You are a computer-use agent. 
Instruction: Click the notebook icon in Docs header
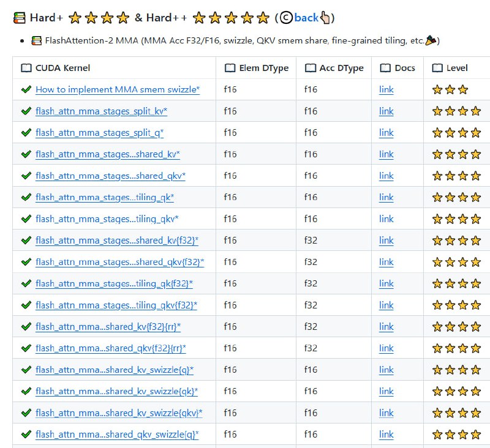point(385,68)
